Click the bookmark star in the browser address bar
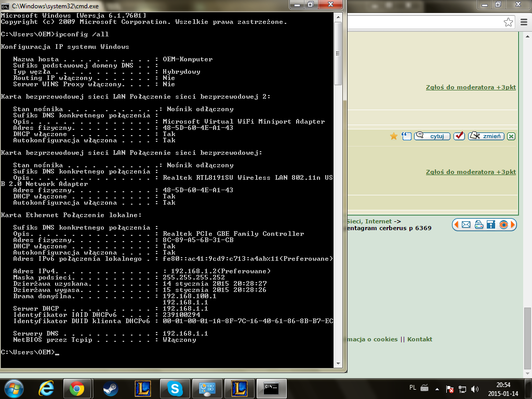 point(508,22)
